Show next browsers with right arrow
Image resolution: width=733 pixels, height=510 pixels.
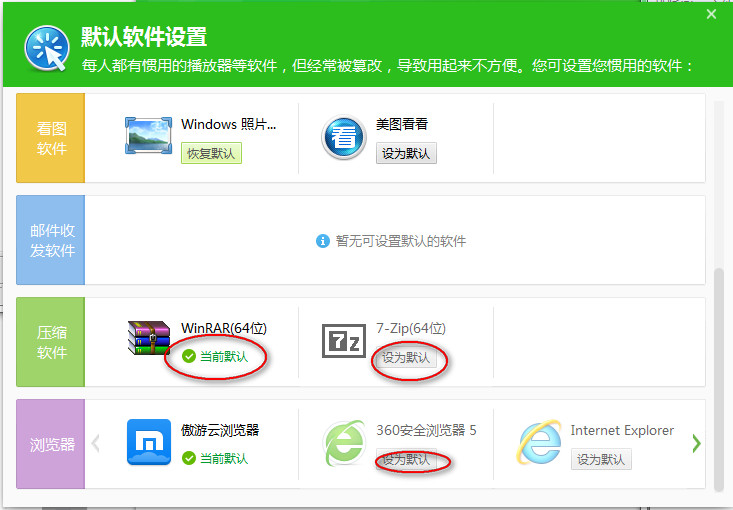tap(696, 443)
